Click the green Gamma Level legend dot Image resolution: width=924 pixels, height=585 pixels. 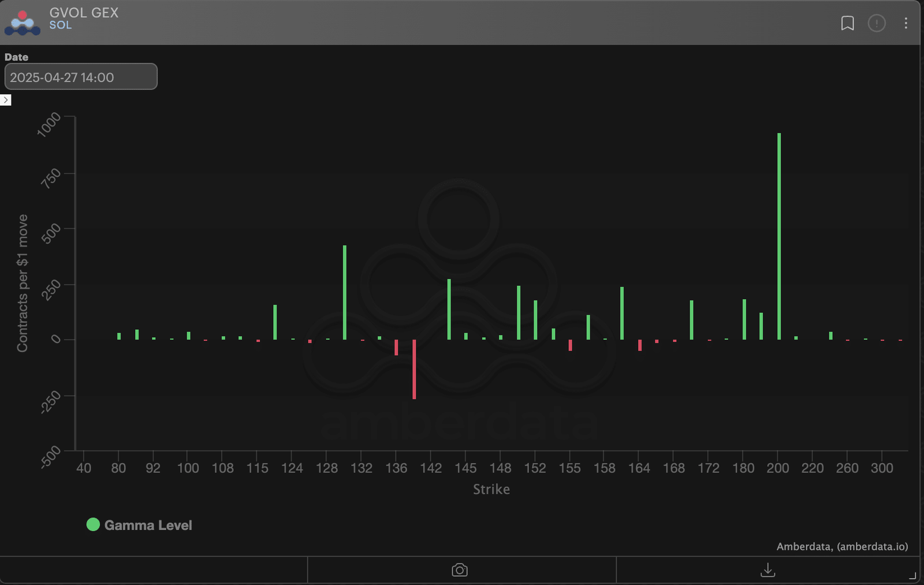pos(93,524)
